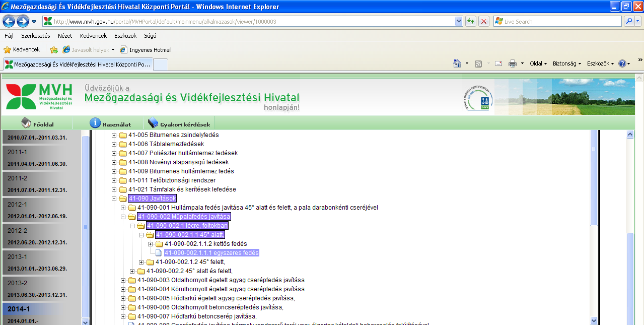
Task: Click the add to favorites bar icon
Action: (54, 50)
